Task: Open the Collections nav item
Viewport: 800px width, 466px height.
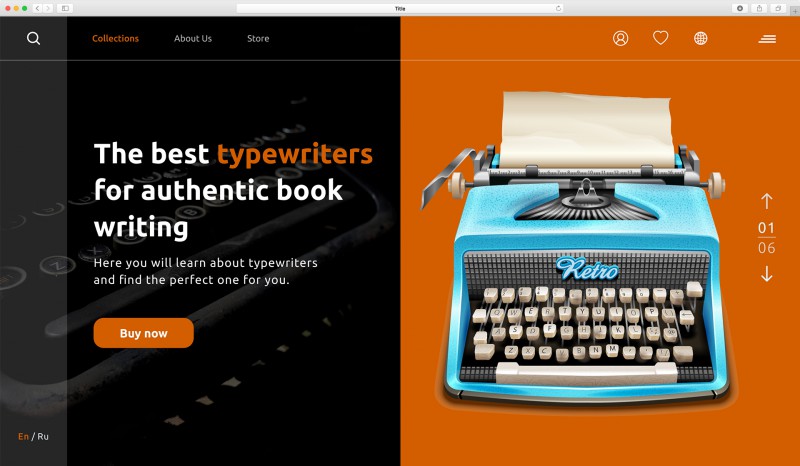Action: 115,38
